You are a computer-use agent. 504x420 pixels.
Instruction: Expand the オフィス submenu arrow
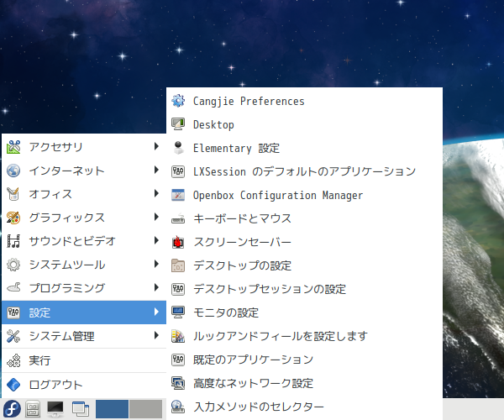[x=156, y=193]
